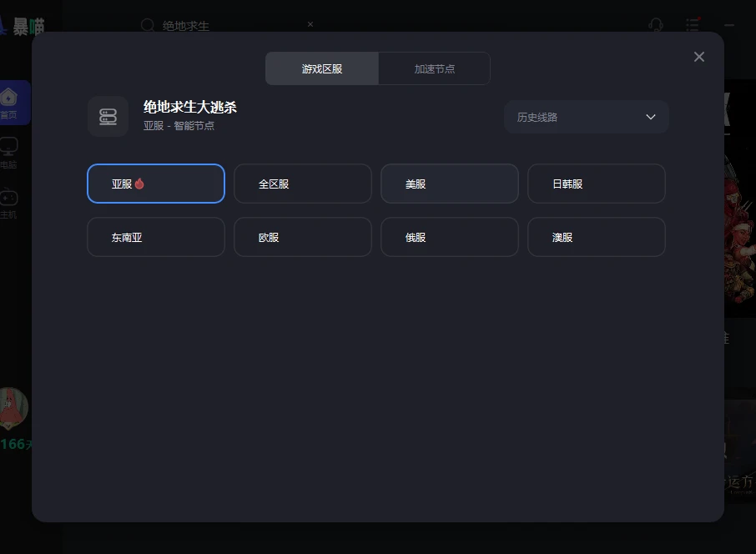The width and height of the screenshot is (756, 554).
Task: Open the 主机 console sidebar icon
Action: (8, 204)
